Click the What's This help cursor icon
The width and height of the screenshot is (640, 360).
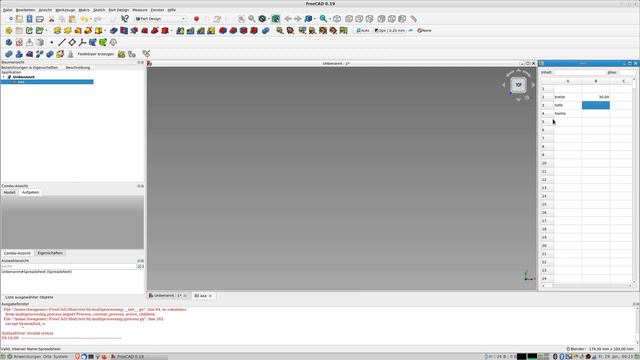(125, 19)
